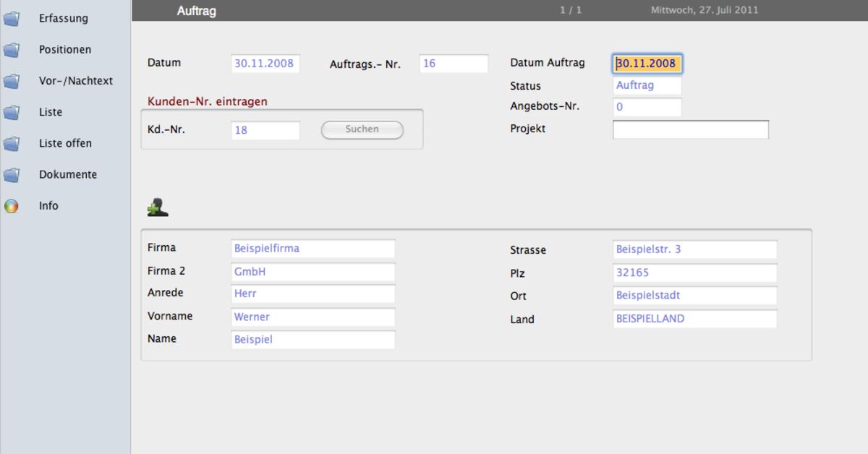Click the Plz field showing 32165
Image resolution: width=868 pixels, height=454 pixels.
tap(695, 273)
